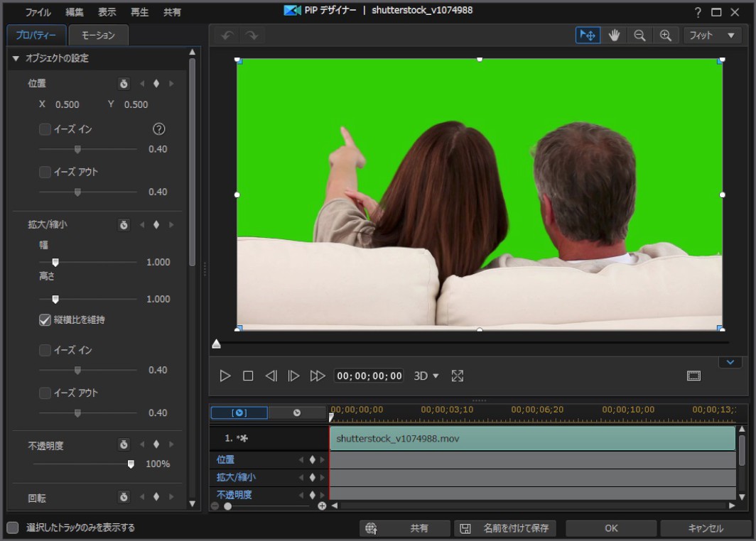Screen dimensions: 756x541
Task: Enable 選択したトラックのみを表示する checkbox
Action: click(x=13, y=528)
